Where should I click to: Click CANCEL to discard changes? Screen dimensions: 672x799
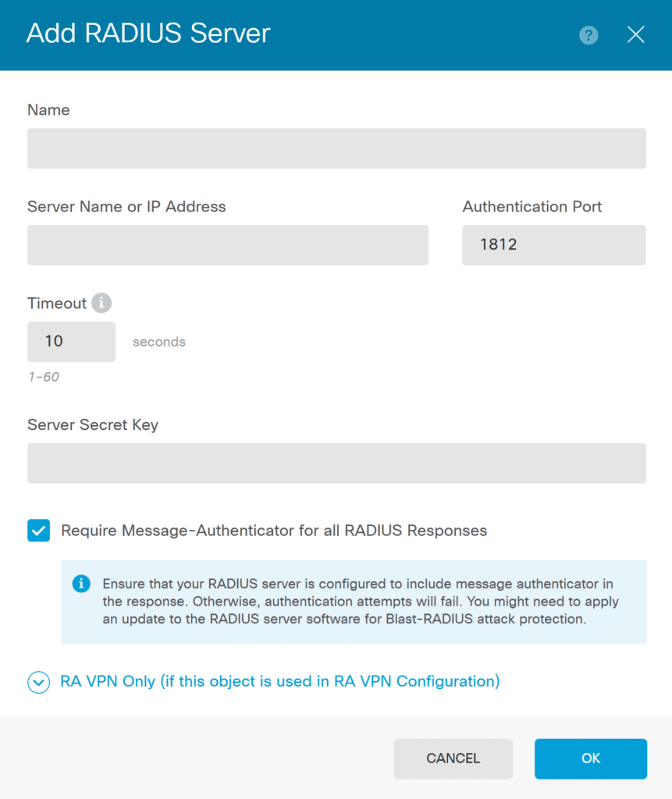point(453,758)
